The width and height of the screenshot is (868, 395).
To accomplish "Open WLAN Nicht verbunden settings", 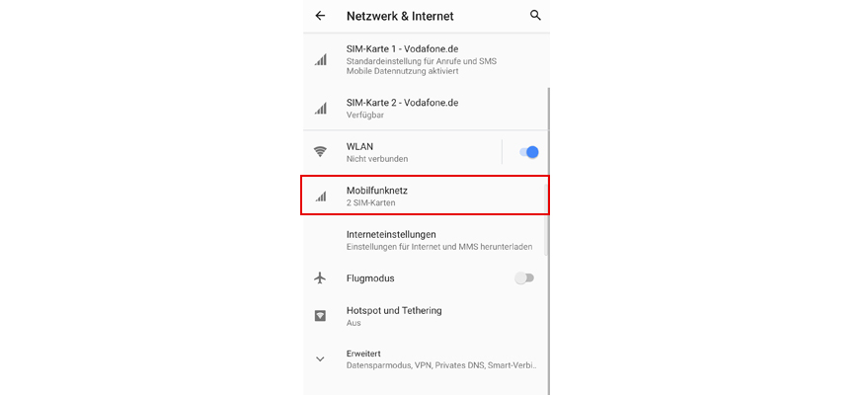I will click(x=403, y=152).
